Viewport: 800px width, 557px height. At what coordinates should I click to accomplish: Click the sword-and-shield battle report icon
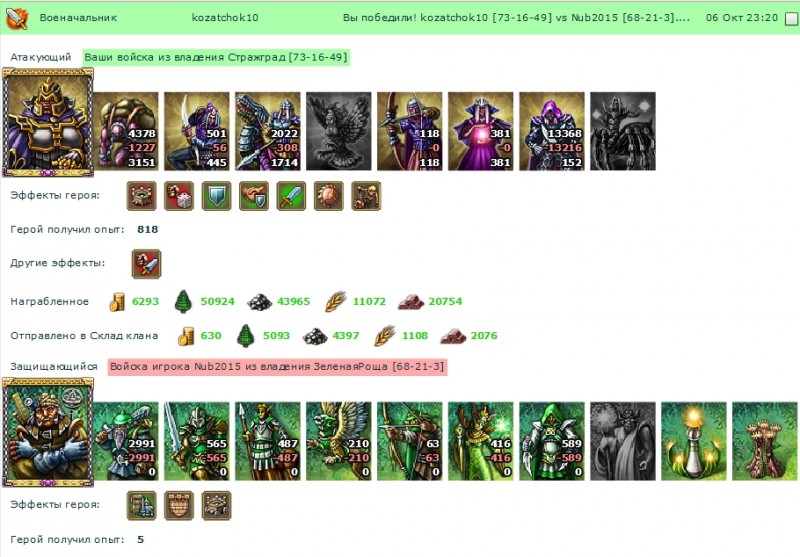17,18
